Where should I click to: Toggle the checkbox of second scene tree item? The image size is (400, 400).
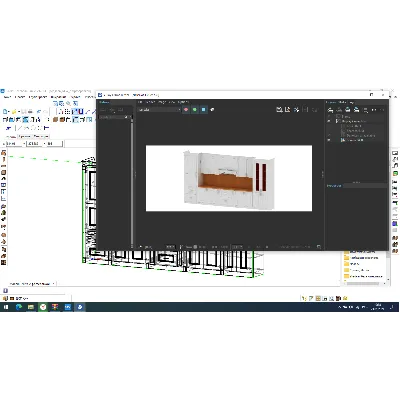(338, 121)
